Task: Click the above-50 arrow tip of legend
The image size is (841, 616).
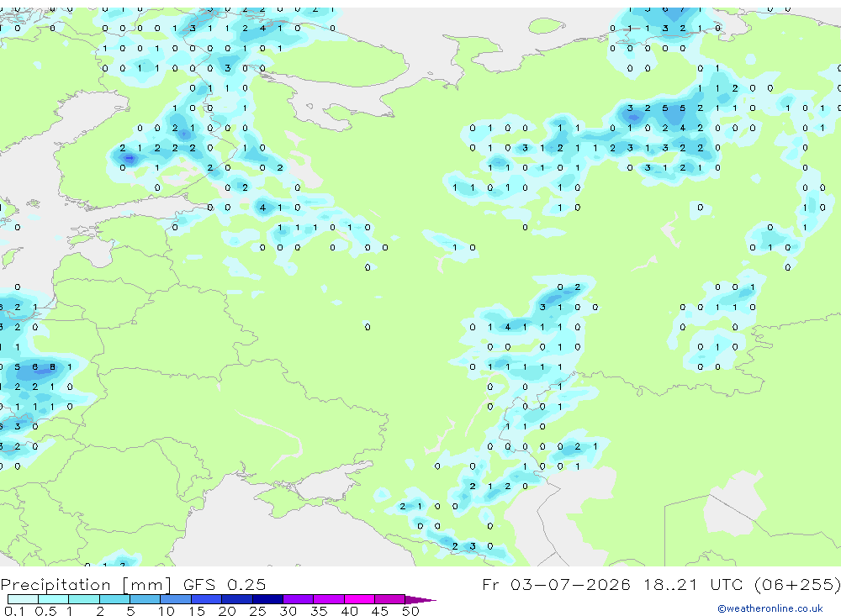Action: pos(420,600)
